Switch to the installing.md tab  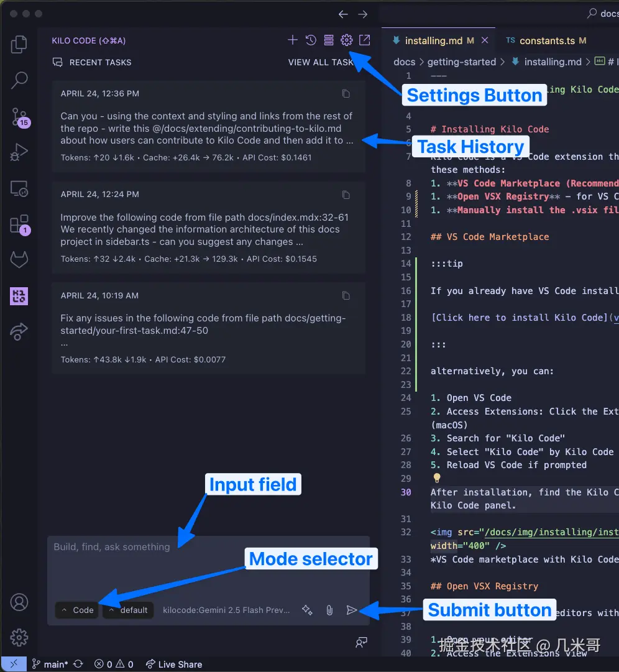[x=433, y=40]
